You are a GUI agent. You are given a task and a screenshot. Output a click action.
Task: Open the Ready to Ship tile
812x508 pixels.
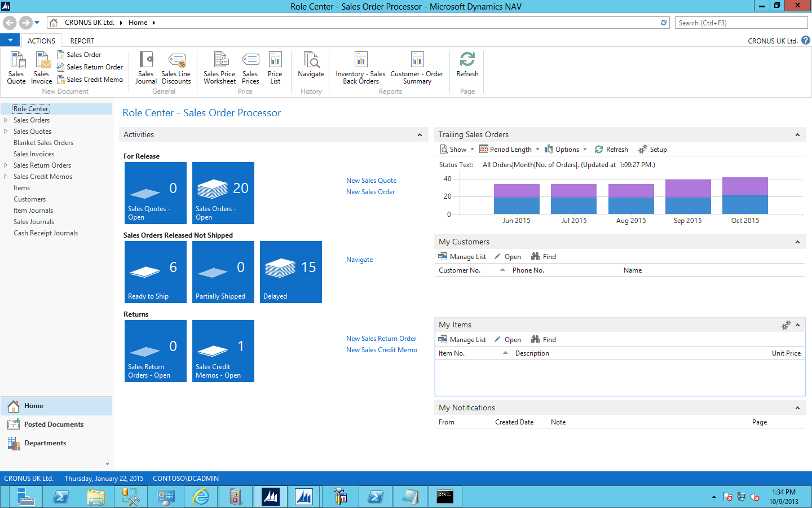pos(156,272)
